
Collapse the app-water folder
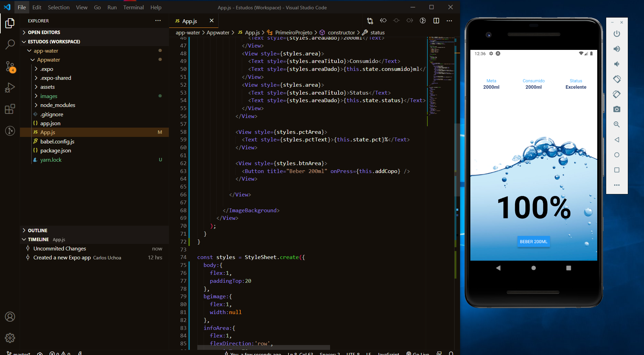click(x=95, y=51)
